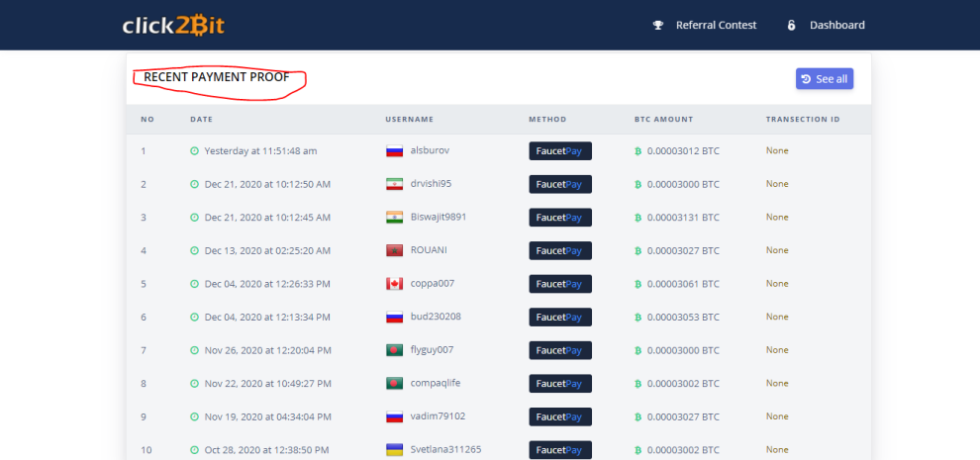Click the RECENT PAYMENT PROOF heading
This screenshot has height=460, width=980.
pyautogui.click(x=216, y=77)
